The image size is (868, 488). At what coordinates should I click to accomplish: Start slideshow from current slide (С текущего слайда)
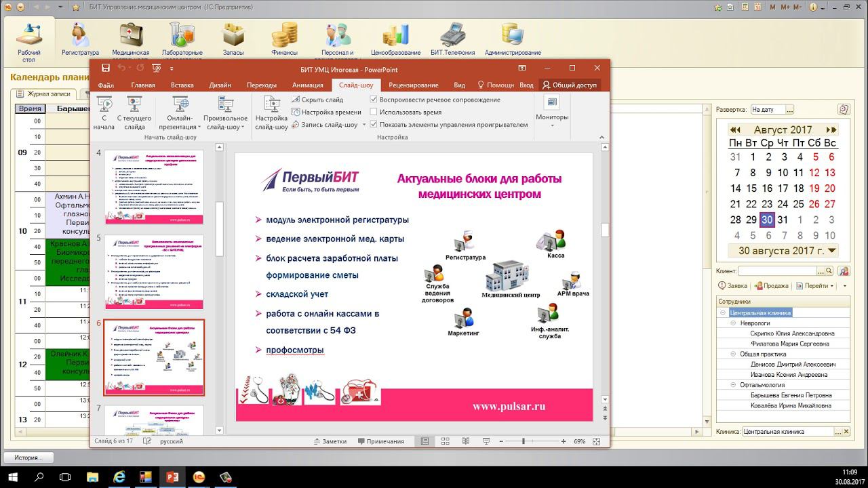coord(134,113)
